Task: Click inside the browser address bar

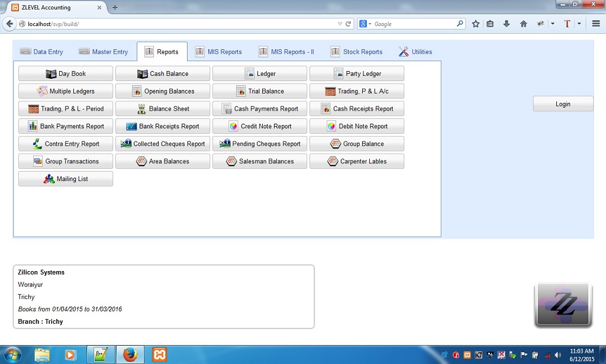Action: click(x=178, y=25)
